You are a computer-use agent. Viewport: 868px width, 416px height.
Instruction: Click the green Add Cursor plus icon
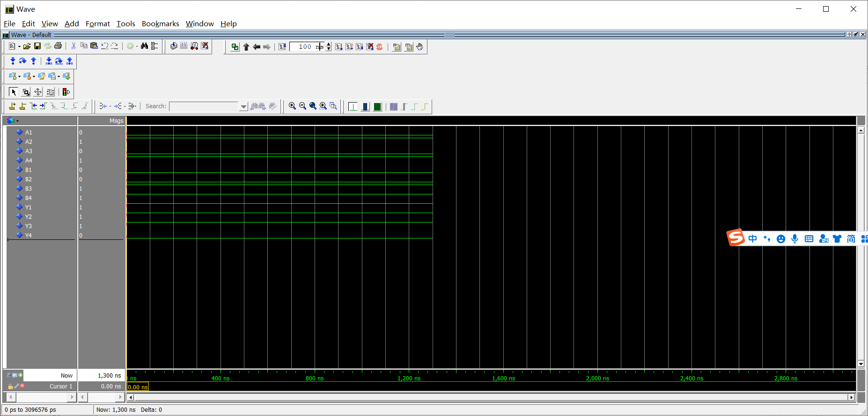(21, 375)
